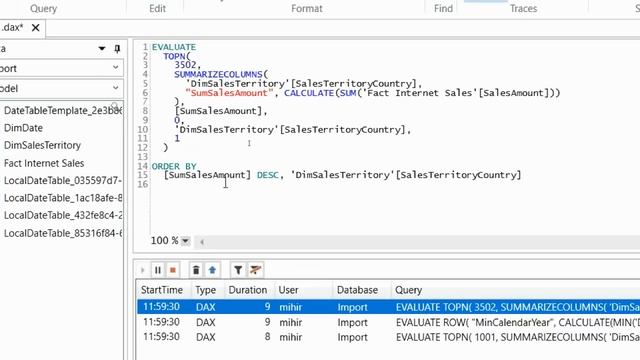Click SUMMARIZECOLUMNS( in the editor
This screenshot has height=360, width=640.
point(221,74)
